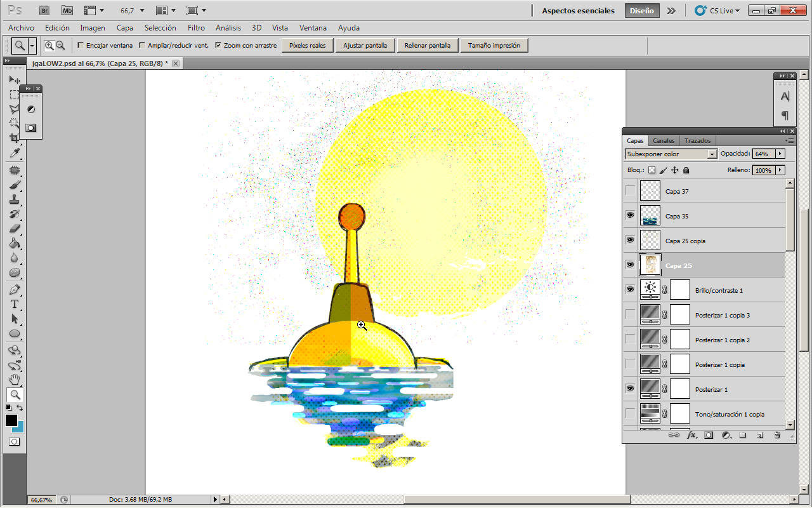Open the Capa menu

pos(125,28)
